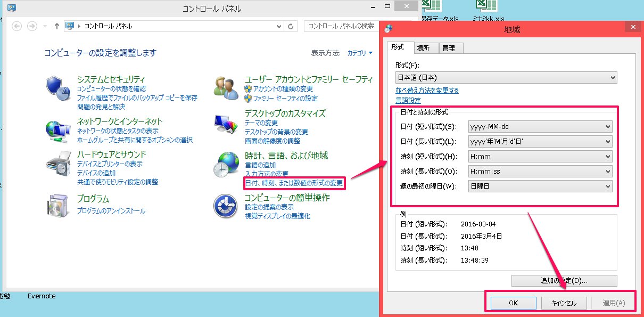644x317 pixels.
Task: Expand the recent locations arrow next to forward
Action: click(x=45, y=26)
